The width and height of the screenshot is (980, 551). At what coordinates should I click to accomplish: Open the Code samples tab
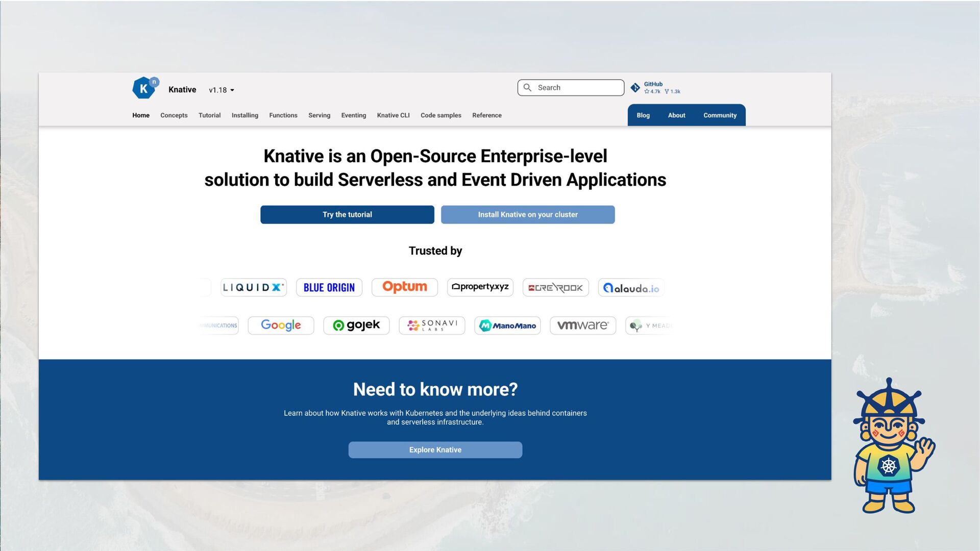point(441,115)
